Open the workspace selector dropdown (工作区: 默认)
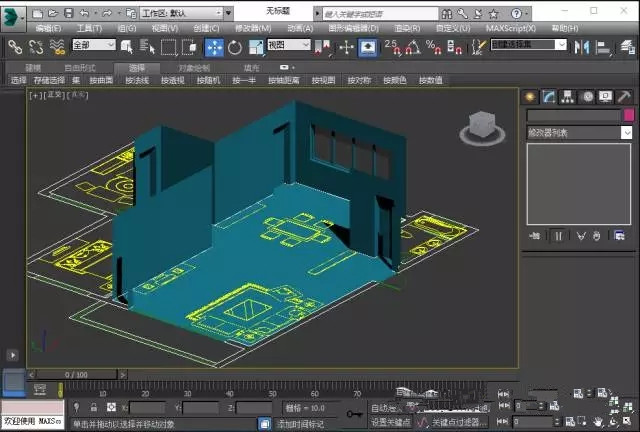The height and width of the screenshot is (432, 640). pos(182,13)
